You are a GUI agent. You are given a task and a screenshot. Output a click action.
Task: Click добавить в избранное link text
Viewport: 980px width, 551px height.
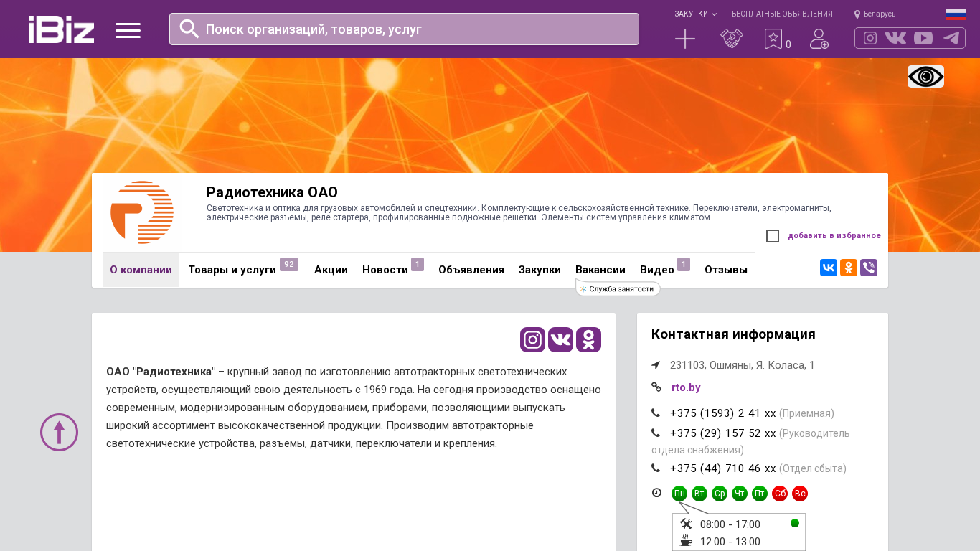834,235
